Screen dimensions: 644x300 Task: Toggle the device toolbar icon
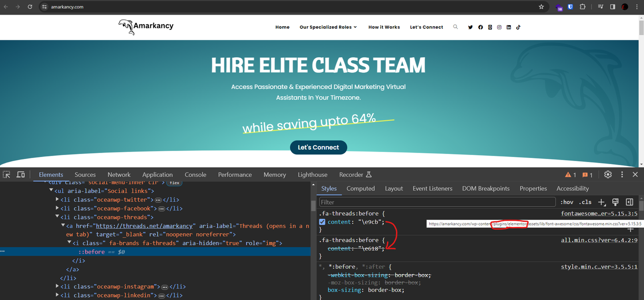click(x=21, y=175)
